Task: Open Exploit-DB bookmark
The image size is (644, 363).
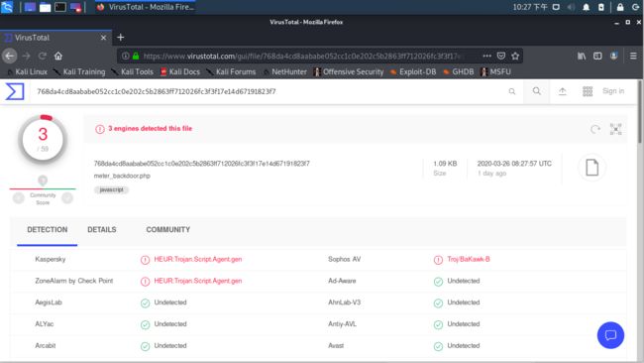Action: (x=413, y=72)
